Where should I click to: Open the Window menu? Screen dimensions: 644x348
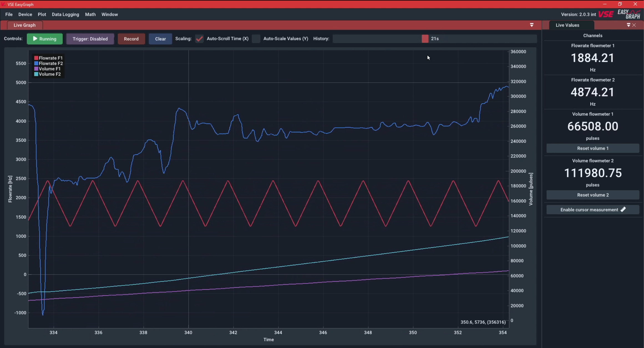(110, 14)
